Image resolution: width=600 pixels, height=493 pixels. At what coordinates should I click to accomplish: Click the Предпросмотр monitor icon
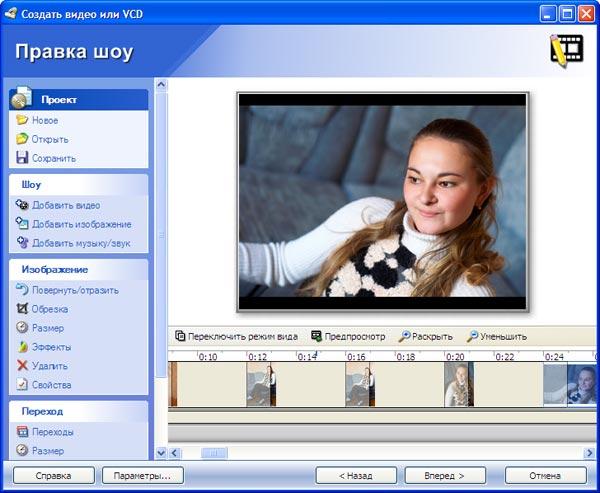point(316,336)
